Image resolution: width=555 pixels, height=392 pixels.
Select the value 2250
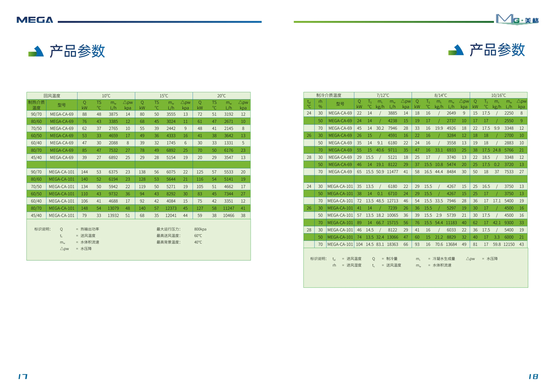(509, 113)
